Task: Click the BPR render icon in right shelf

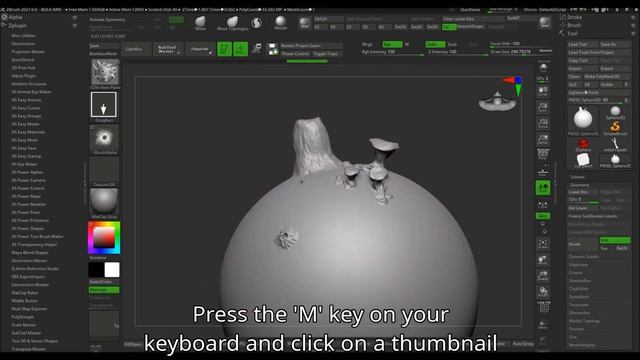Action: [543, 68]
